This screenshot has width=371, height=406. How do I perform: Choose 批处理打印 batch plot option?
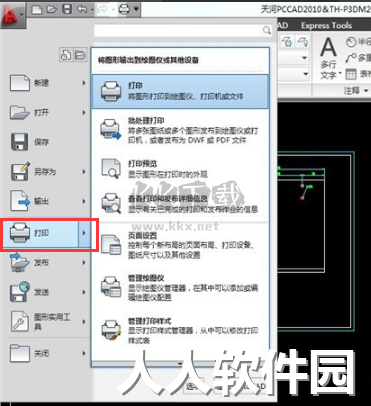(x=180, y=130)
